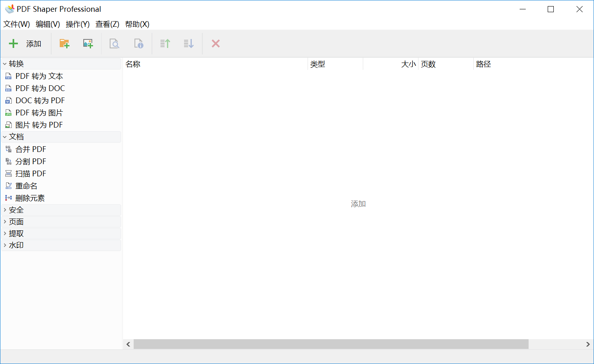Click the horizontal scrollbar thumb

coord(331,344)
